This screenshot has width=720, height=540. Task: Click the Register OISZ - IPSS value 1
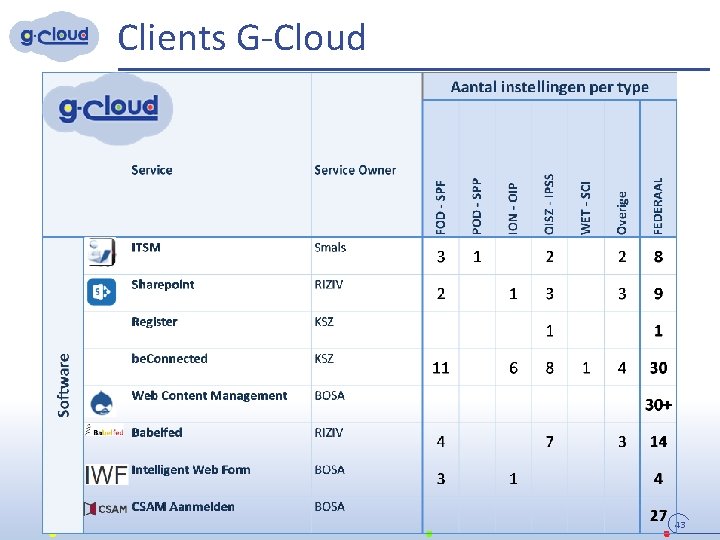[549, 331]
